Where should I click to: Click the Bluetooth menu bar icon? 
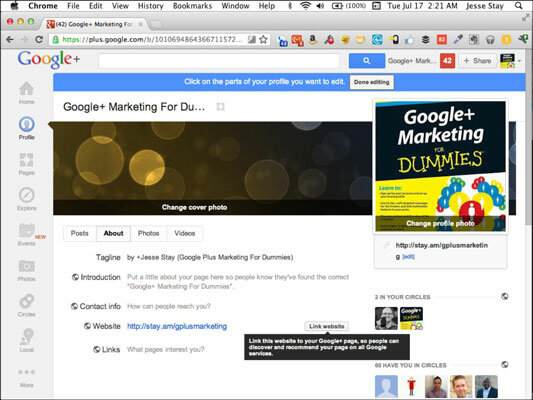290,6
